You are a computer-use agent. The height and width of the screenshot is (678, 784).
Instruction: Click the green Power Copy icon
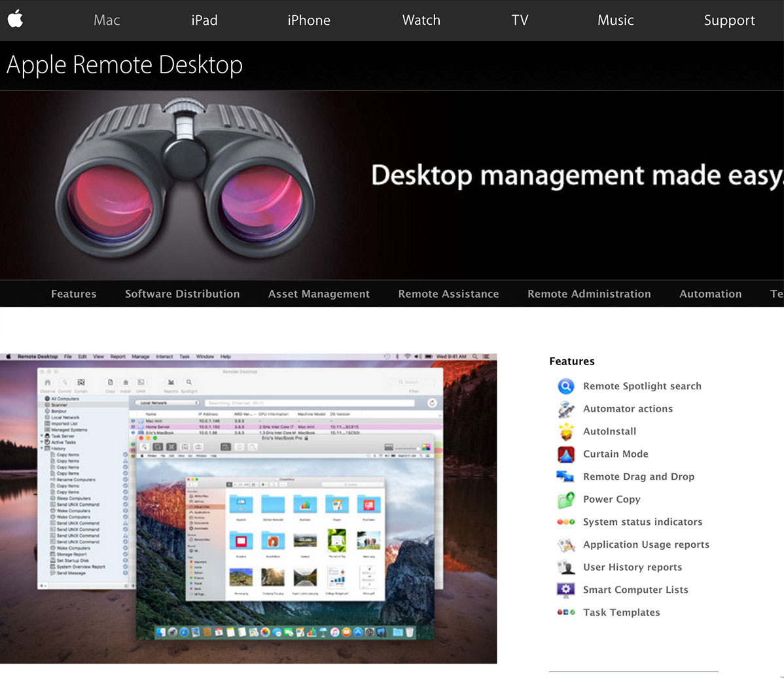click(565, 499)
